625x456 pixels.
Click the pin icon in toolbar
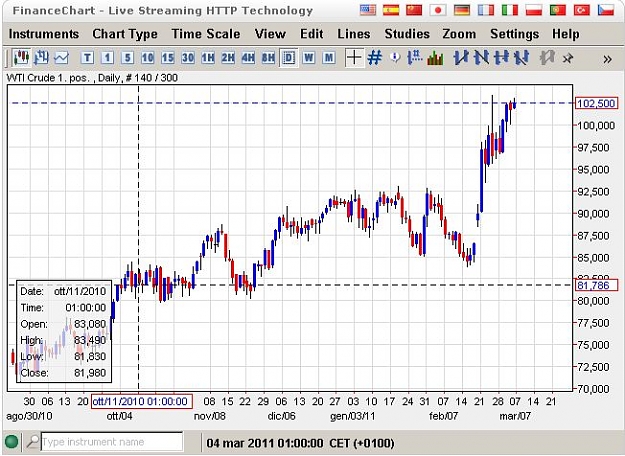567,59
